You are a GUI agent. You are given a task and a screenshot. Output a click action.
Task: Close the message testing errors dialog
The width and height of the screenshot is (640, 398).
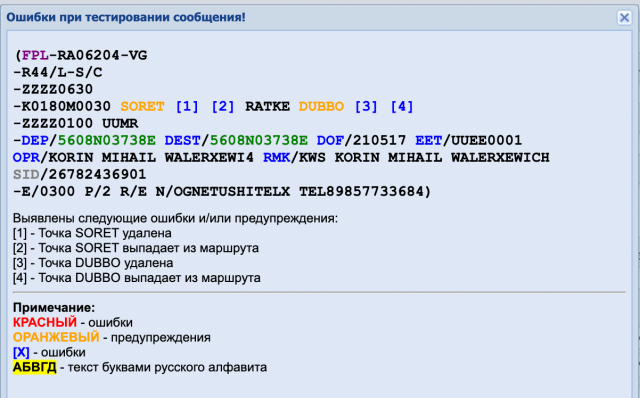click(x=624, y=18)
